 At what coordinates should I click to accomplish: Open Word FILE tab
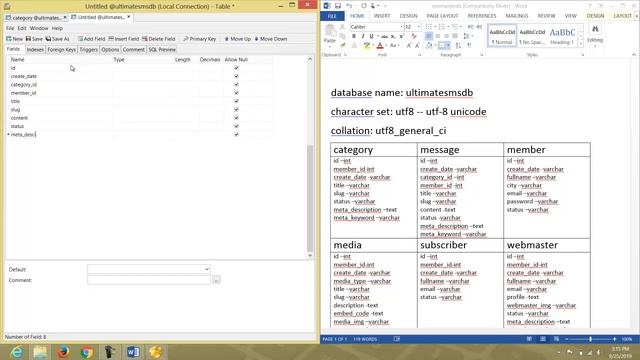[x=332, y=16]
